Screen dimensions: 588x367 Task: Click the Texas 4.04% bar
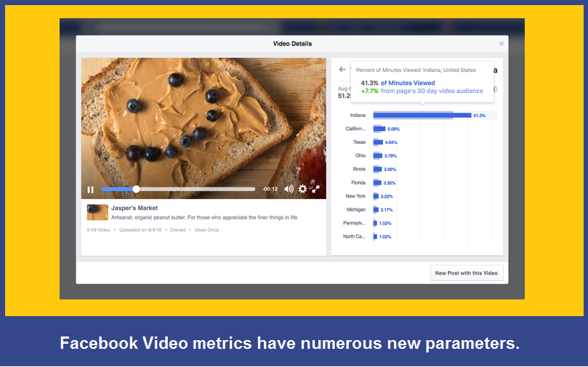click(378, 142)
